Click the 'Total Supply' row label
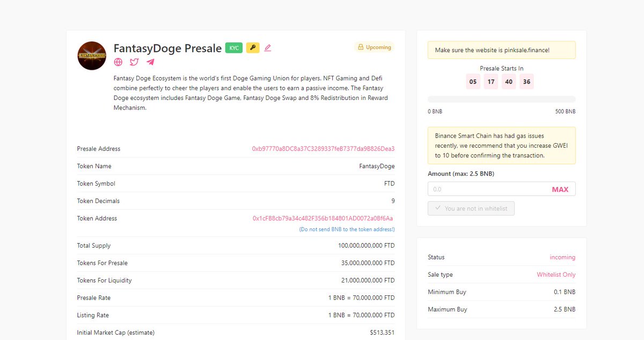Image resolution: width=644 pixels, height=340 pixels. [94, 246]
